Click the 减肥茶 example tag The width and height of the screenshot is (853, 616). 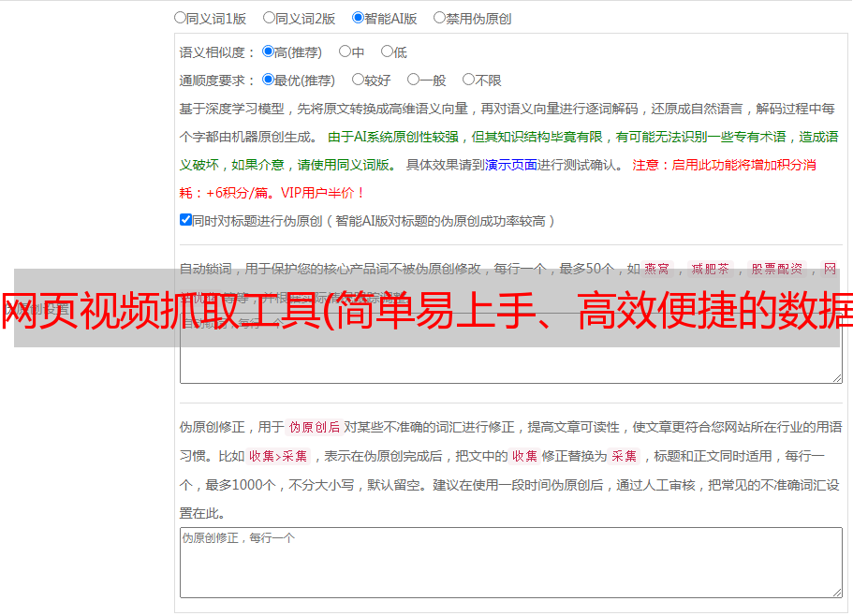[x=710, y=269]
